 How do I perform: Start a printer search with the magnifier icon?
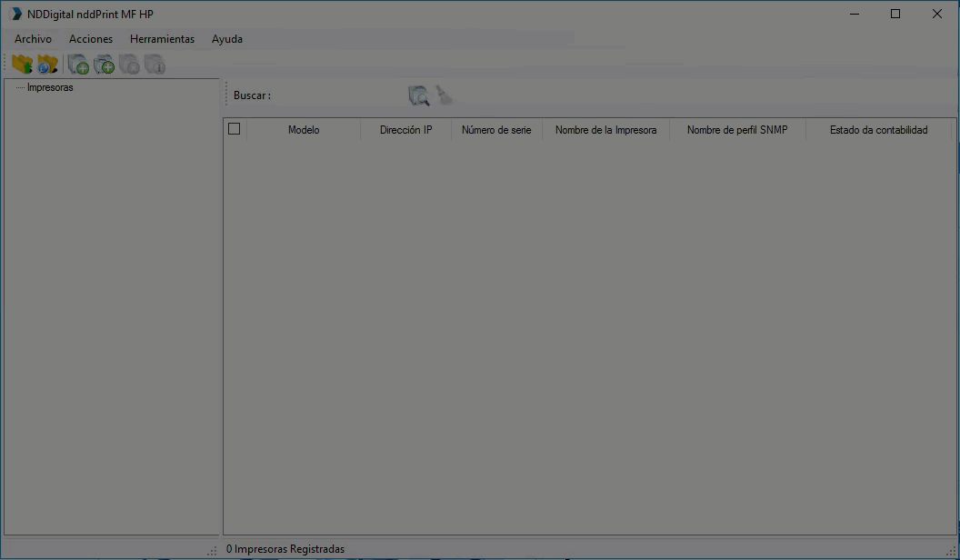tap(417, 95)
